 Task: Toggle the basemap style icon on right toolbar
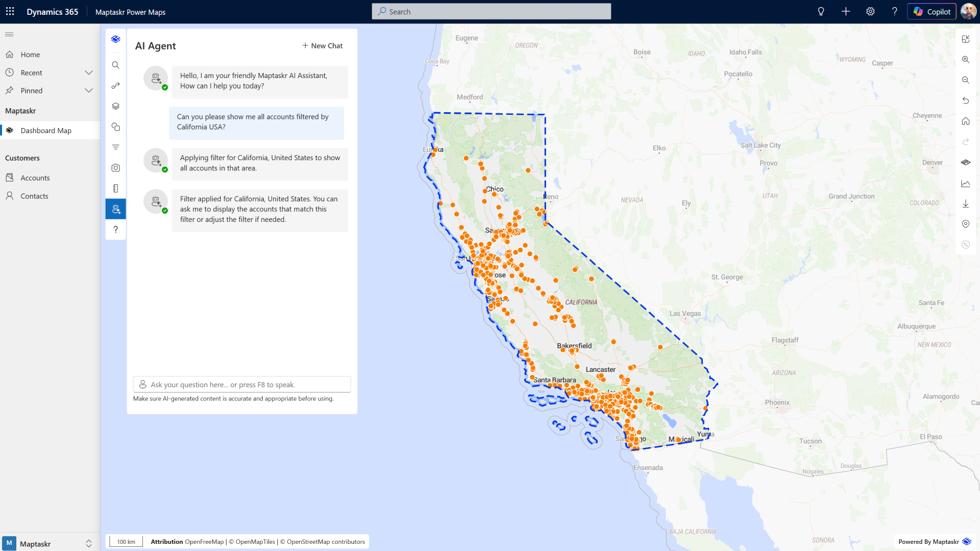click(965, 162)
